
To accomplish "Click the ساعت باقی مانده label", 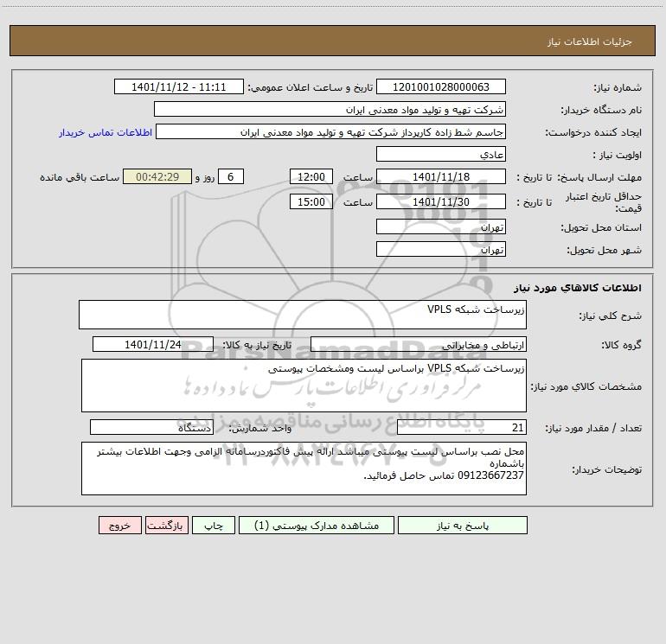I will pyautogui.click(x=80, y=177).
